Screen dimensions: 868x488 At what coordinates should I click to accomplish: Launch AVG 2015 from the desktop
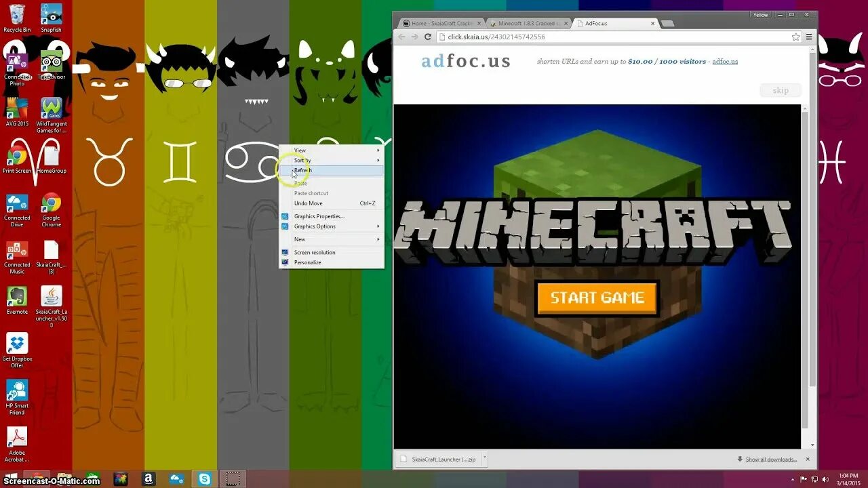pyautogui.click(x=17, y=112)
